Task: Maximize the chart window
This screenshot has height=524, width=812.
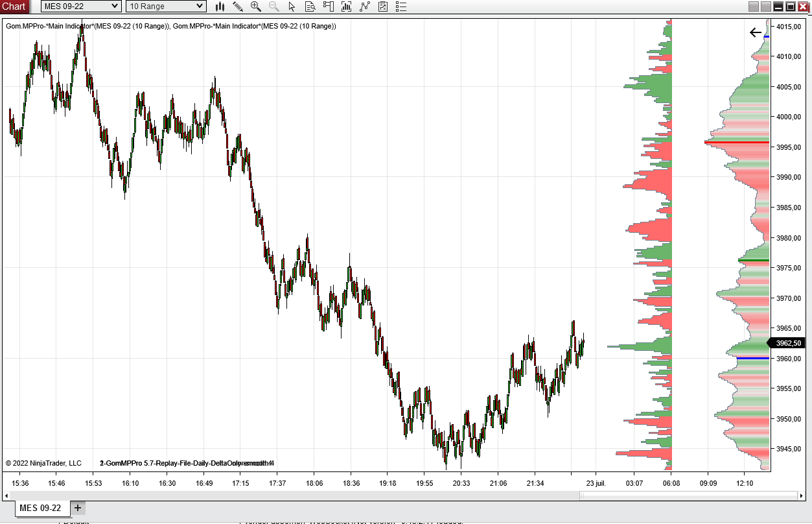Action: coord(791,6)
